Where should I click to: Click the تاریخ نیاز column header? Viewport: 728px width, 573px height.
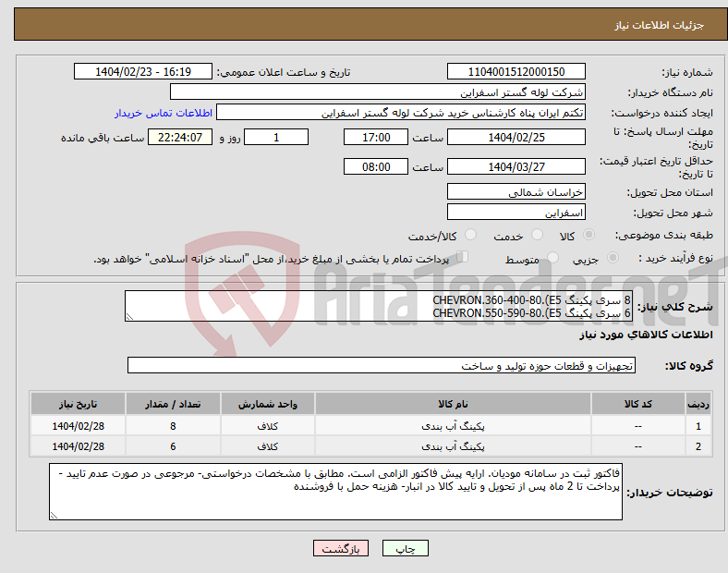pos(78,404)
